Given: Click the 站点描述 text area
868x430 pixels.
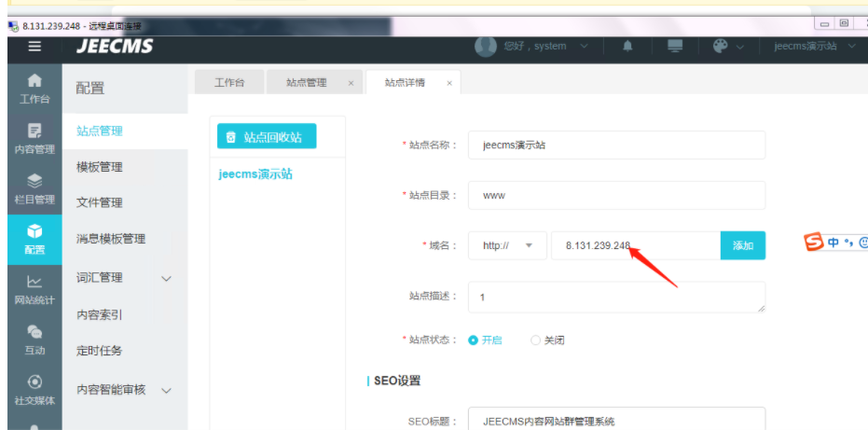Looking at the screenshot, I should tap(616, 297).
